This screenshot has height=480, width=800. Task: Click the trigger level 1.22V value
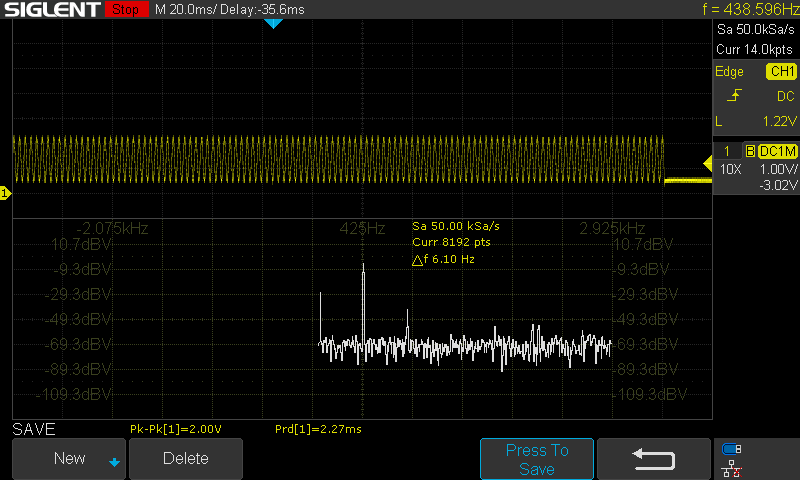pos(780,121)
